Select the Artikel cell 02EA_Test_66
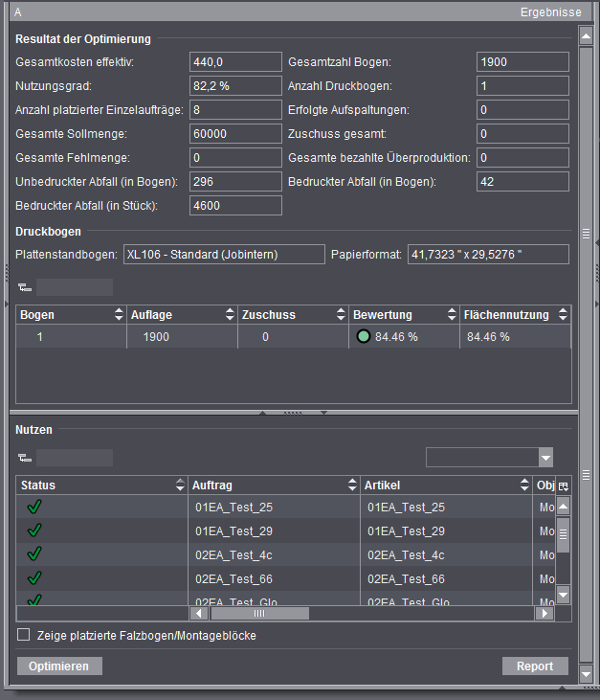Screen dimensions: 600x700 point(446,579)
